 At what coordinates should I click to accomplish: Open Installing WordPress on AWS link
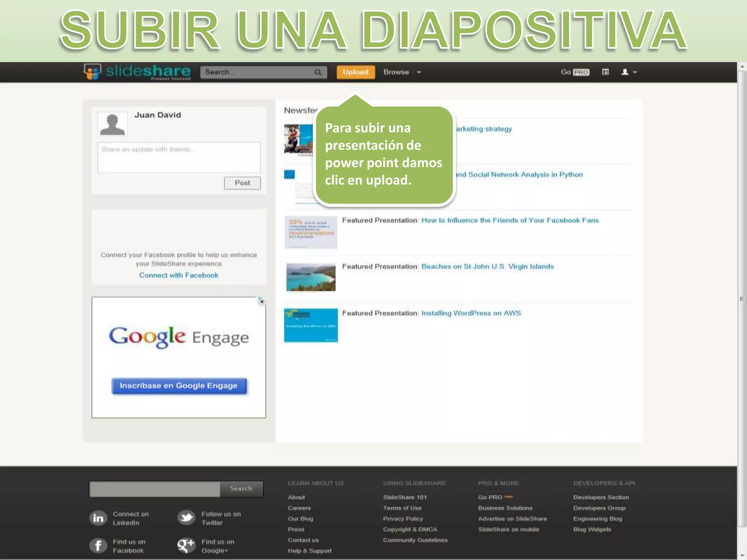[471, 313]
